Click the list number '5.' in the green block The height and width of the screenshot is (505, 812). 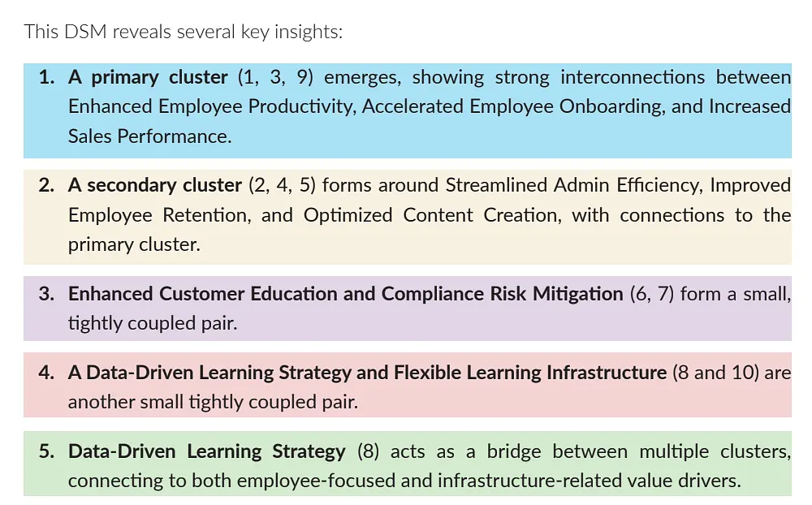[x=47, y=451]
